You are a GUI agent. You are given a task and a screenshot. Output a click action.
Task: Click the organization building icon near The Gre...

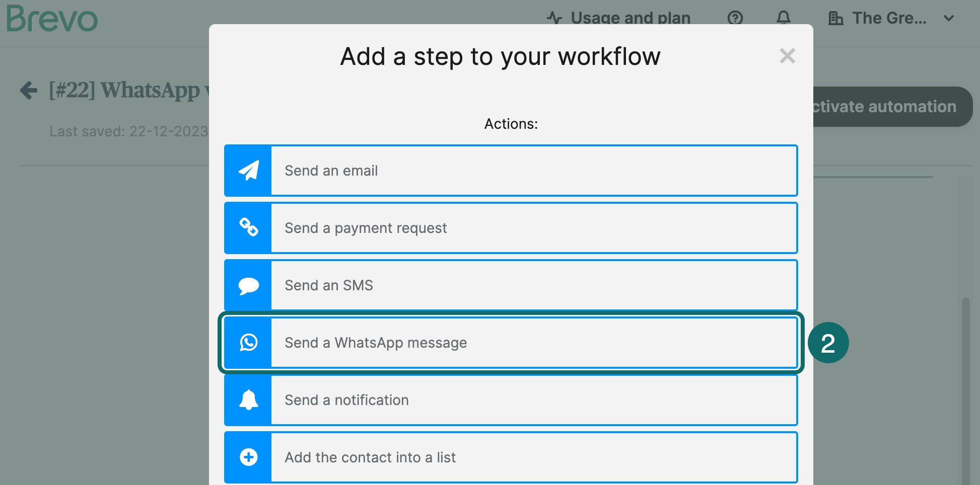[x=836, y=18]
